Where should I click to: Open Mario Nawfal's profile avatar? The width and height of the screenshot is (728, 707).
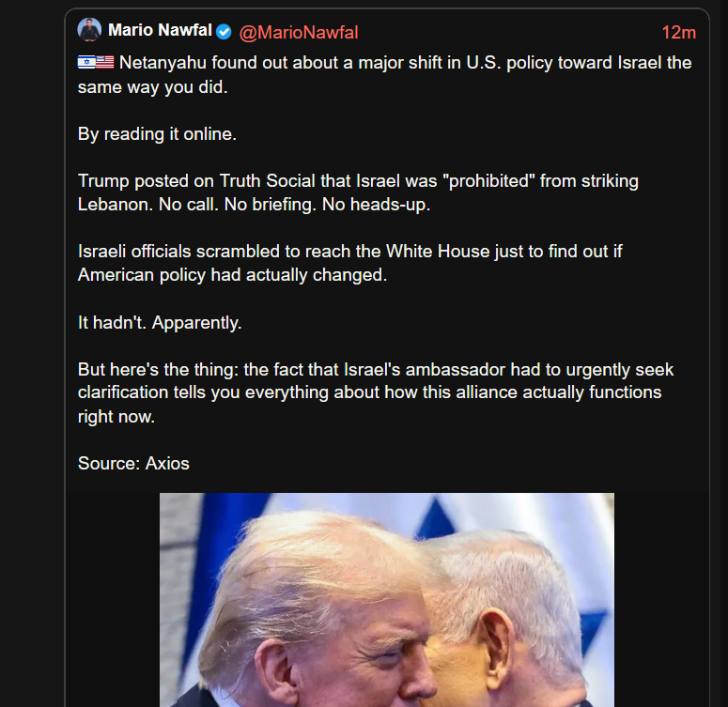[89, 30]
